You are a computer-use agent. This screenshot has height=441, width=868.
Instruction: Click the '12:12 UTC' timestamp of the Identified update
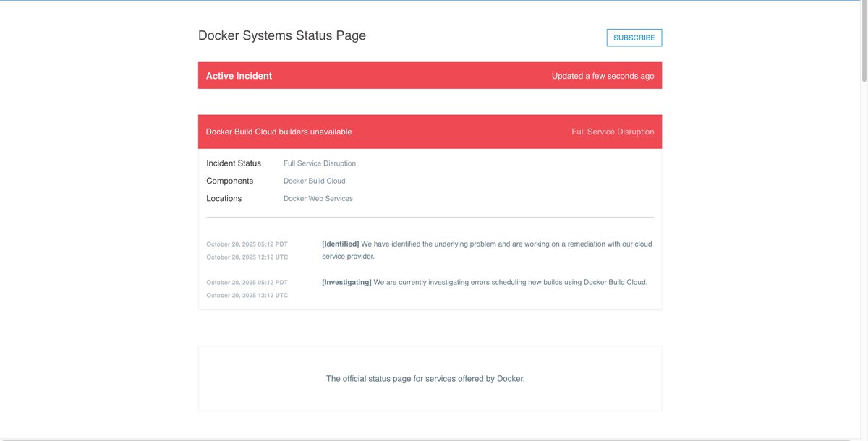point(273,257)
